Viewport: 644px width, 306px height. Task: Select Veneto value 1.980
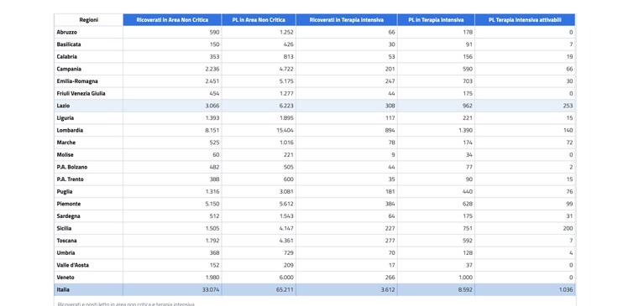point(212,277)
